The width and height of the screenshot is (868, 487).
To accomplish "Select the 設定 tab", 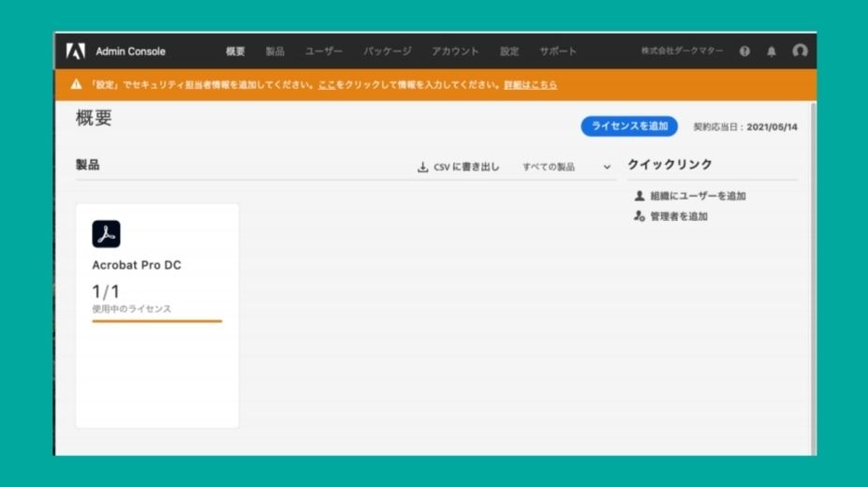I will pos(509,52).
